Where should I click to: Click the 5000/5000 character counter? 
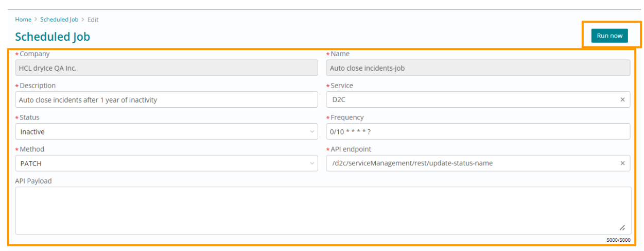tap(618, 240)
